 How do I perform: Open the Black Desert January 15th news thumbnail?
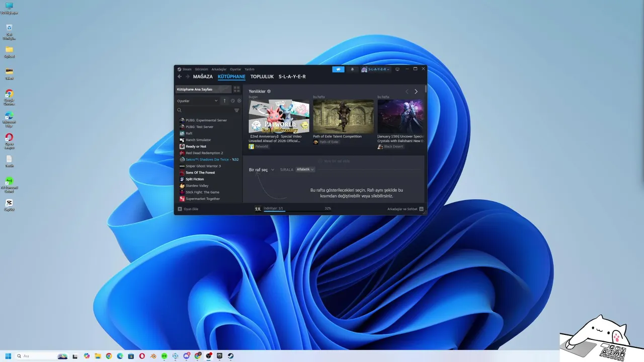pos(400,116)
